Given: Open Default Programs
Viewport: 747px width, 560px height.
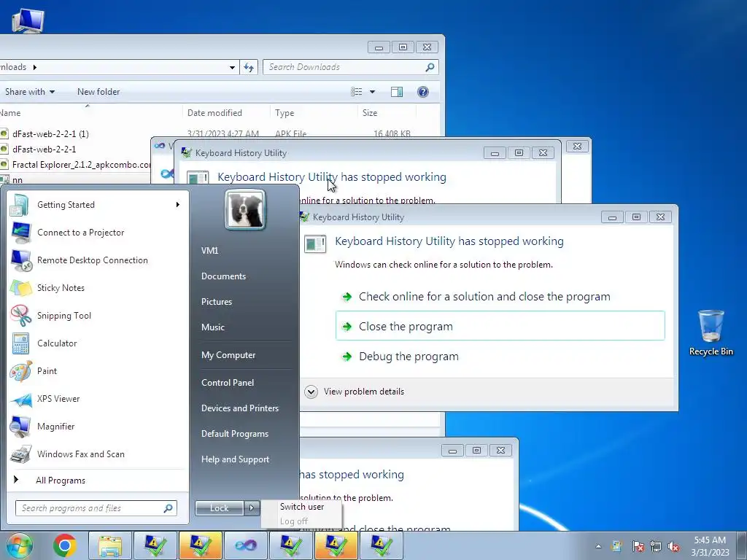Looking at the screenshot, I should click(x=234, y=434).
